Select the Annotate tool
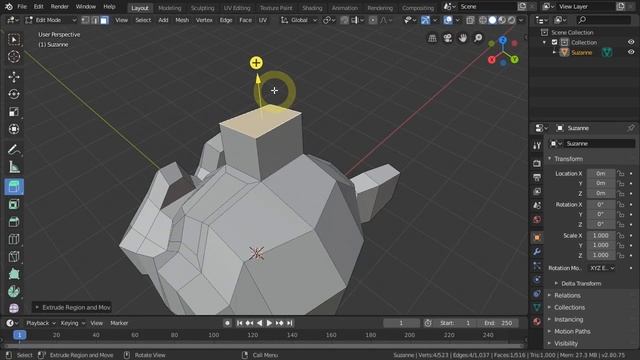640x360 pixels. [14, 150]
